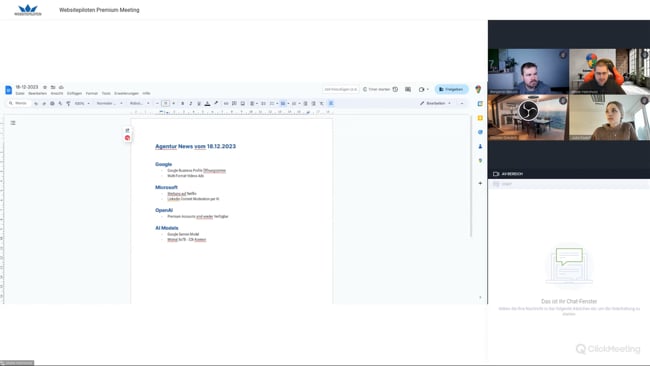Insert an image from toolbar
This screenshot has width=650, height=366.
pyautogui.click(x=243, y=103)
